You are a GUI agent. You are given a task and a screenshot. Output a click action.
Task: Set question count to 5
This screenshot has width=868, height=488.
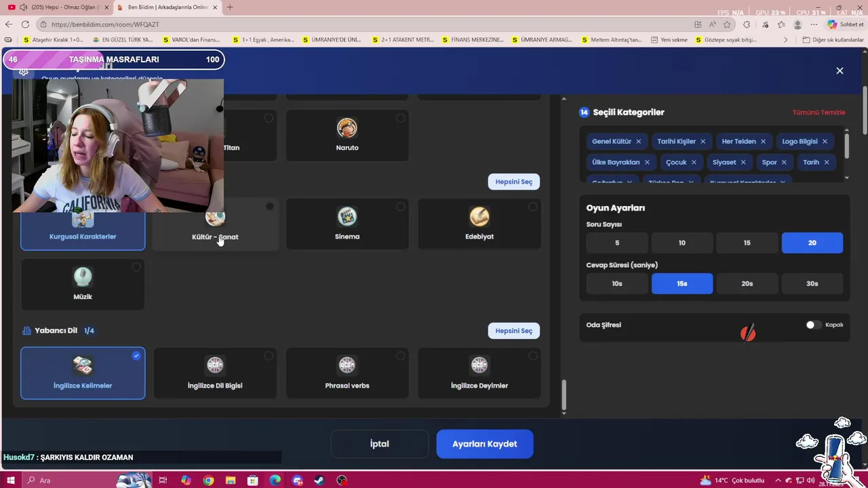[x=617, y=243]
